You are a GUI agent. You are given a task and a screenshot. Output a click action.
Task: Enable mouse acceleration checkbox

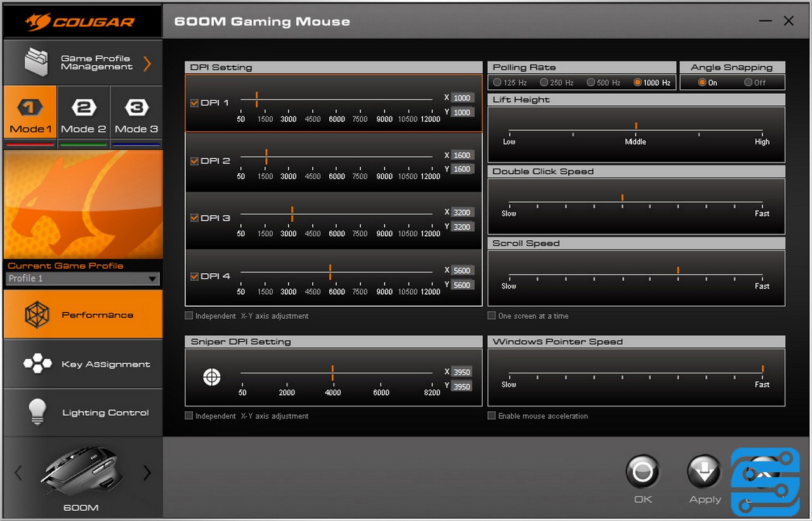pos(492,416)
